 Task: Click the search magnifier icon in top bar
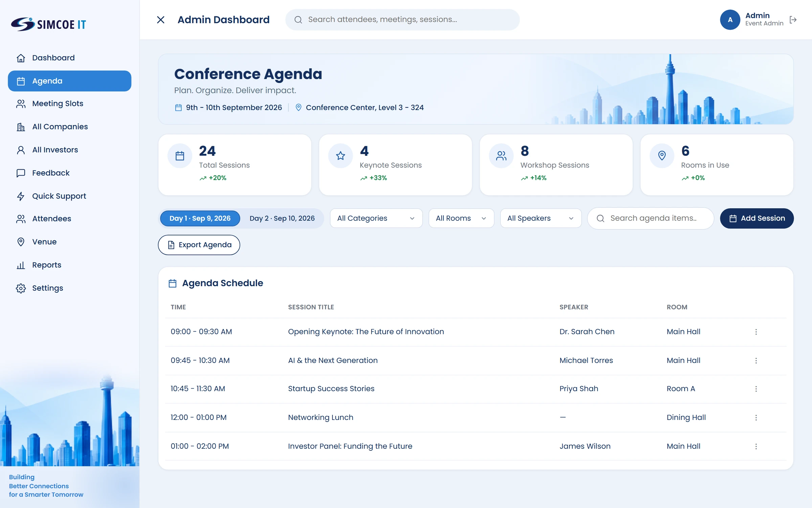click(298, 20)
